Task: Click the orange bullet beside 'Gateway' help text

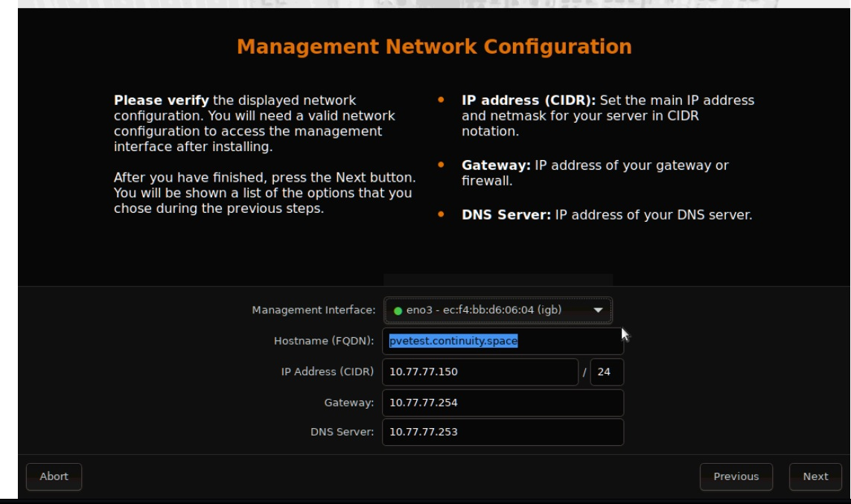Action: point(442,165)
